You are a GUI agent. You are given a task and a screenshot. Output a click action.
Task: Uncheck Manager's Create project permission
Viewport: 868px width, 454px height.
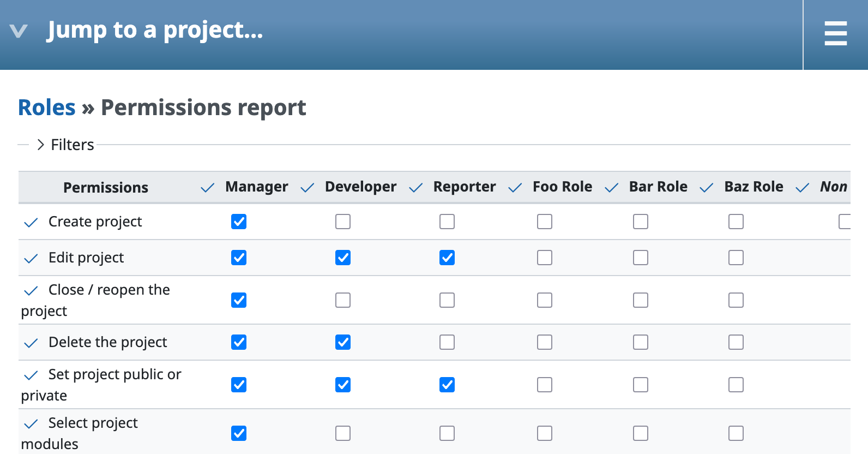click(x=239, y=222)
